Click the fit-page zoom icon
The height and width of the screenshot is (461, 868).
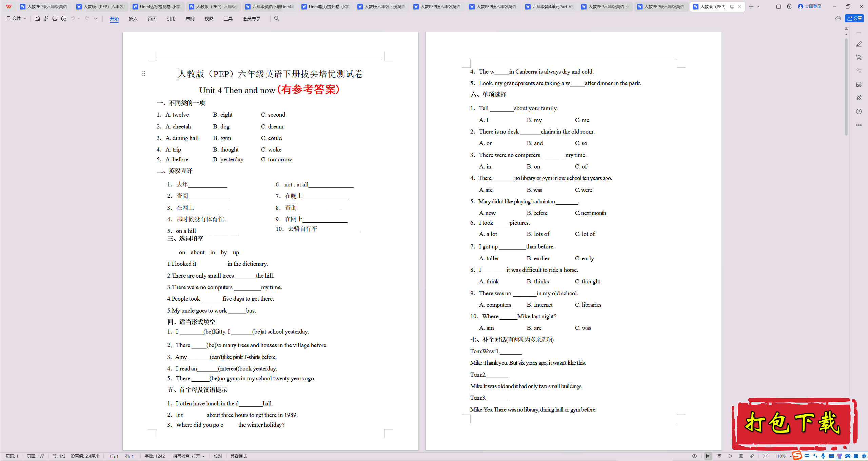click(x=766, y=456)
